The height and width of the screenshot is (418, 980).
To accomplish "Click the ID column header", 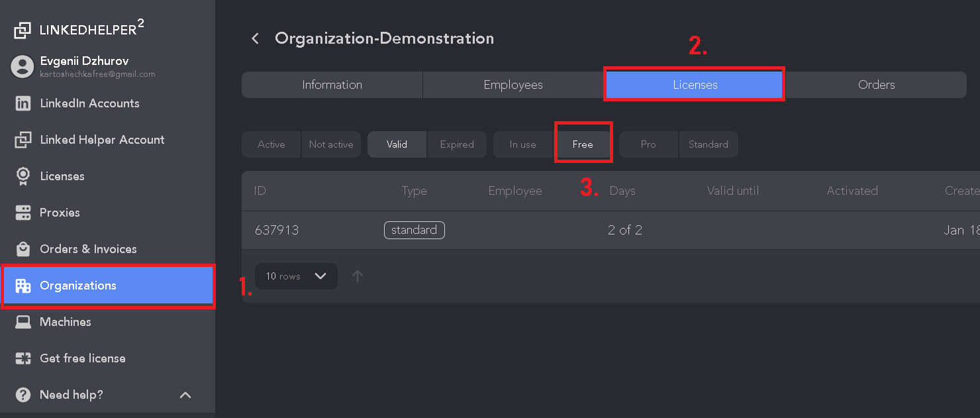I will (x=260, y=191).
